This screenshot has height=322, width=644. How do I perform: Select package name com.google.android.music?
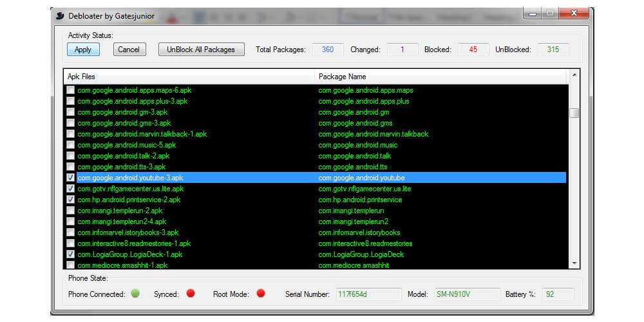pos(357,144)
